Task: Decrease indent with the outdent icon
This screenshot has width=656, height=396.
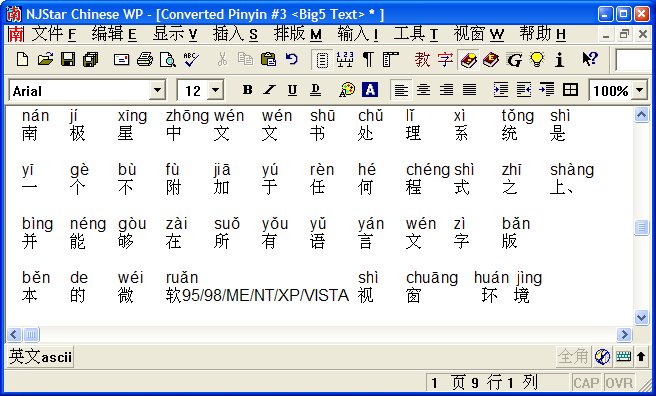Action: click(524, 89)
